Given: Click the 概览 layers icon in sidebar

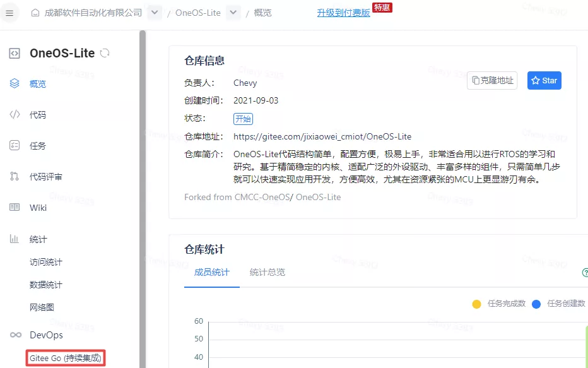Looking at the screenshot, I should pyautogui.click(x=15, y=83).
